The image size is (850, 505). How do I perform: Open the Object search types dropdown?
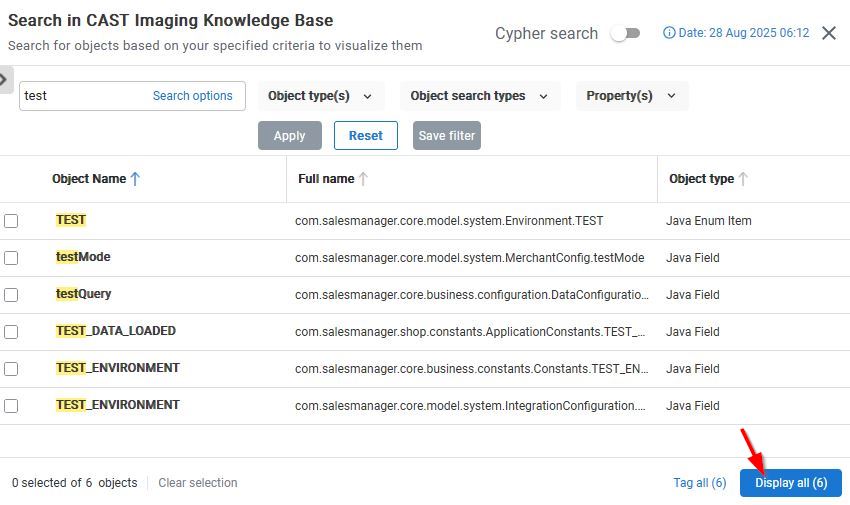[479, 96]
